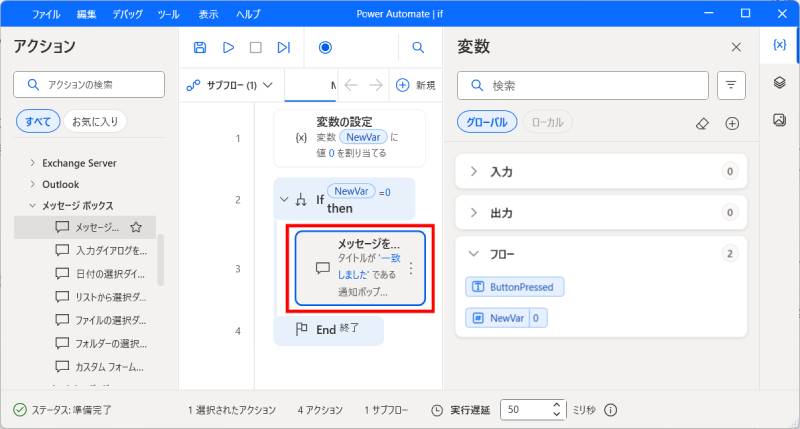Clear variable values with eraser icon
800x429 pixels.
coord(702,123)
